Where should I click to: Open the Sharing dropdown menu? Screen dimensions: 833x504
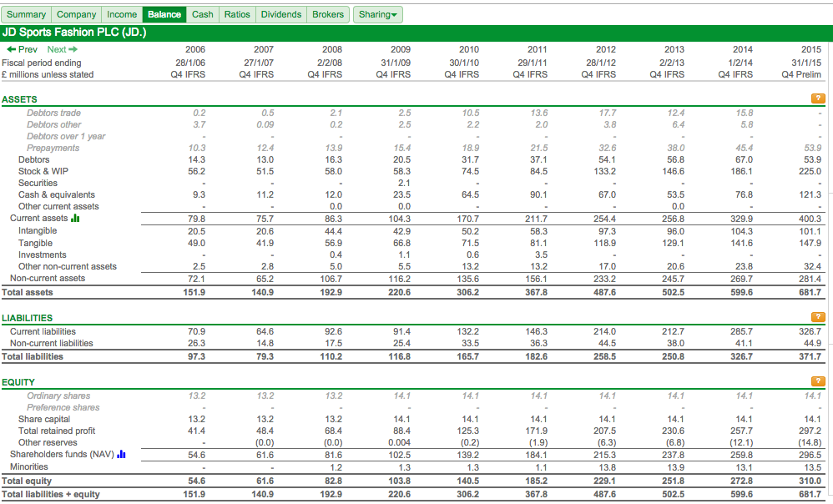pyautogui.click(x=378, y=14)
